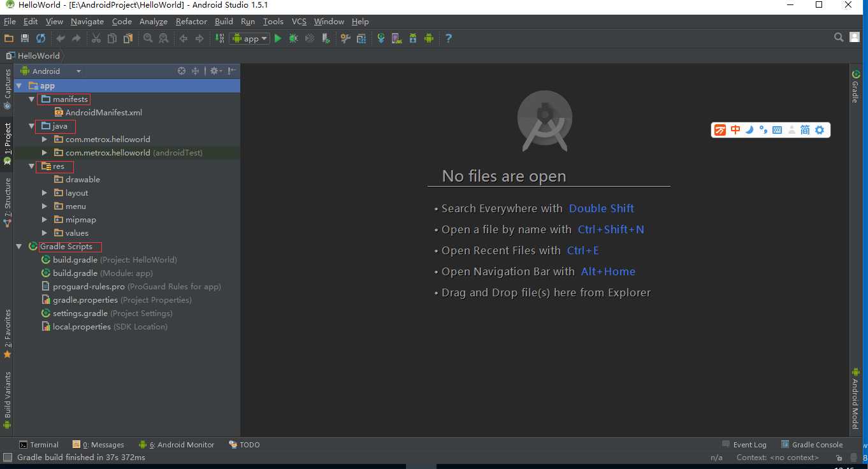Click Search Everywhere magnifier at top right
The height and width of the screenshot is (469, 868).
[x=839, y=38]
